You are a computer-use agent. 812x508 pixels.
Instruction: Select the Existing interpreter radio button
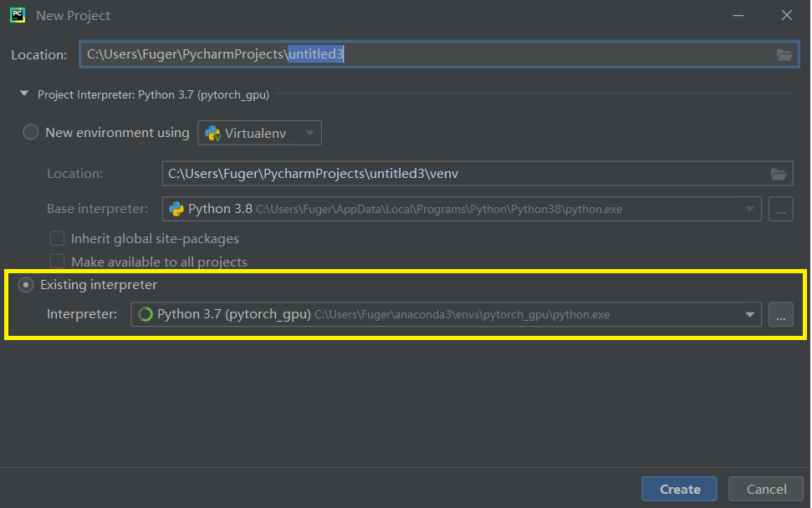coord(25,285)
